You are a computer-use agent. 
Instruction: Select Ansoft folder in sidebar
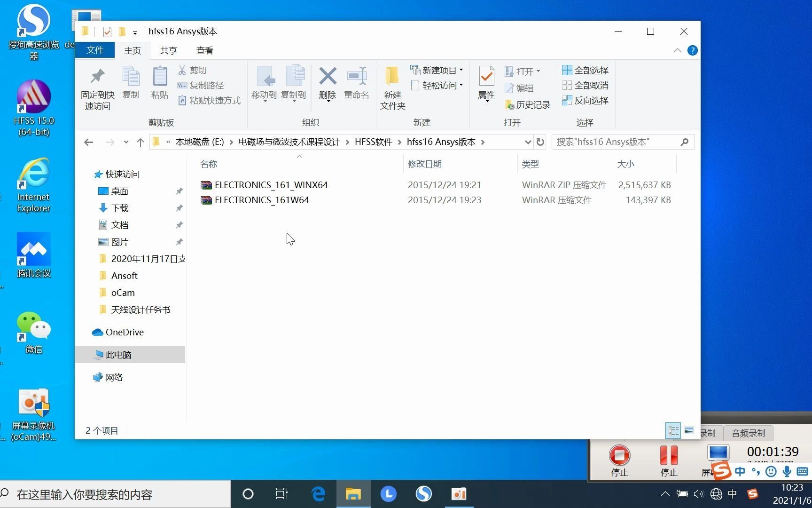pos(125,276)
